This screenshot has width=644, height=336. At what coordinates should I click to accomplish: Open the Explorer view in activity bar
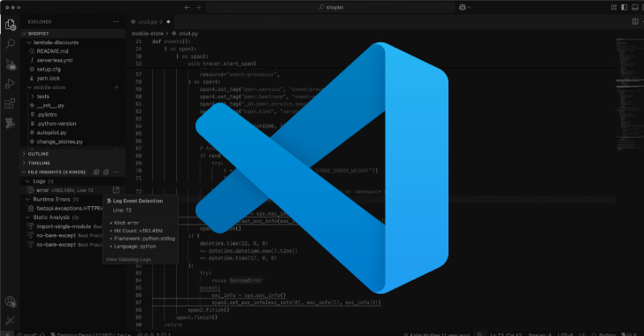click(x=11, y=25)
